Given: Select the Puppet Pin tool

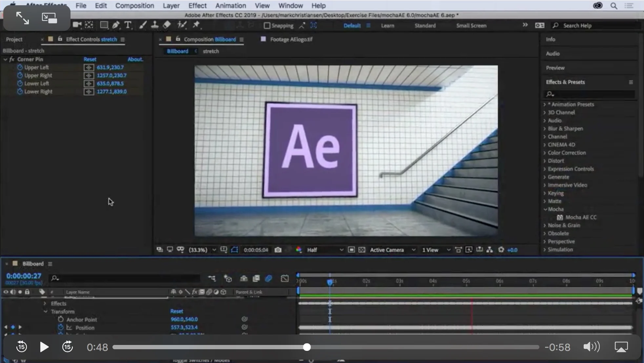Looking at the screenshot, I should [196, 25].
